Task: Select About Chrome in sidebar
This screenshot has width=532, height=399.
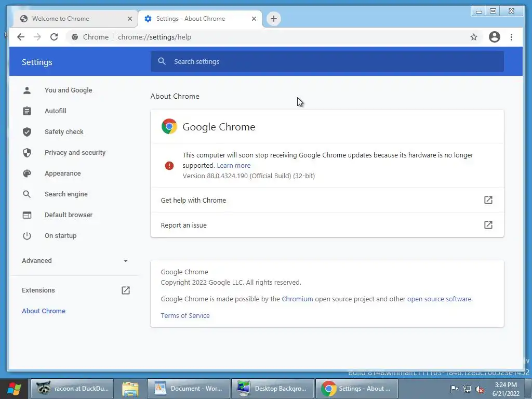Action: tap(44, 311)
